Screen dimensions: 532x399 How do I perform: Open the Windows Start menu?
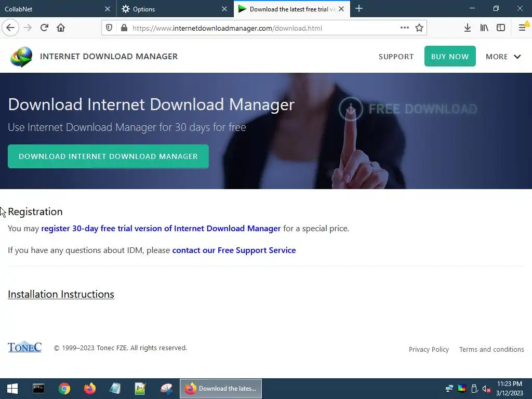pos(12,389)
